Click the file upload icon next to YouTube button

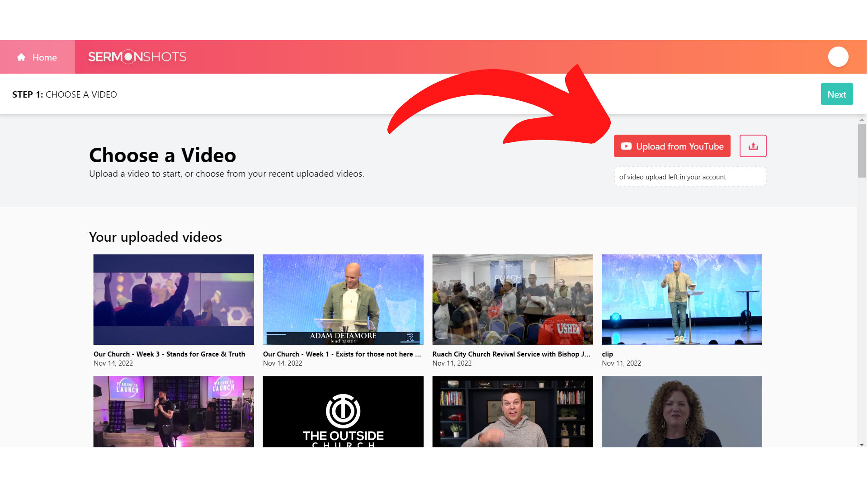pos(753,146)
